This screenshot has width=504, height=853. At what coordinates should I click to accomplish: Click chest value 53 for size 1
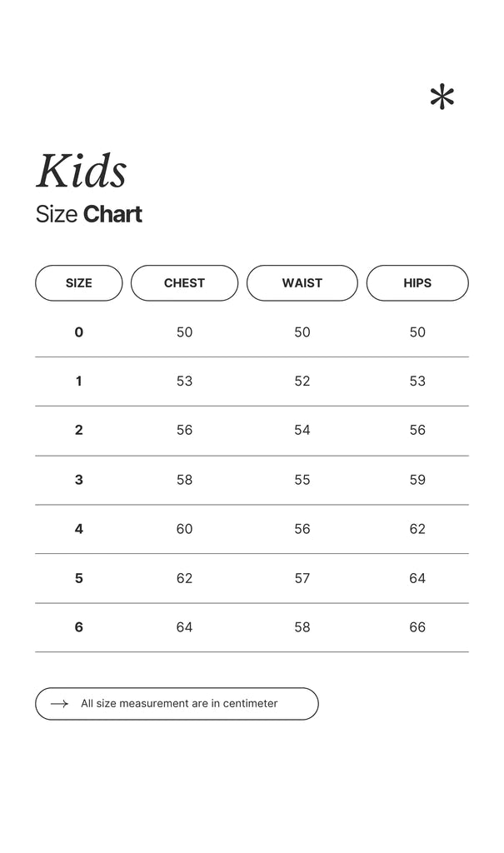click(184, 382)
